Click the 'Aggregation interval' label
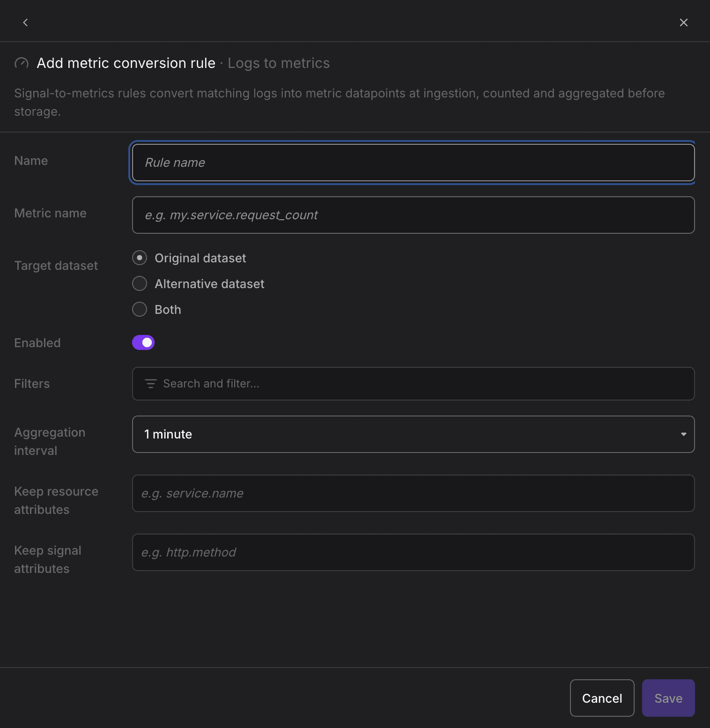Image resolution: width=710 pixels, height=728 pixels. tap(50, 441)
